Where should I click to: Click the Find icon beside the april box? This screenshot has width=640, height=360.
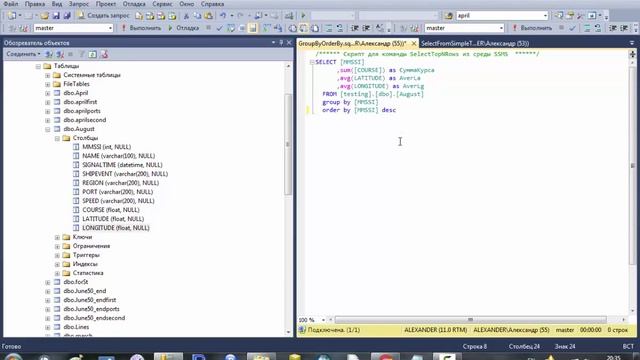[x=449, y=16]
